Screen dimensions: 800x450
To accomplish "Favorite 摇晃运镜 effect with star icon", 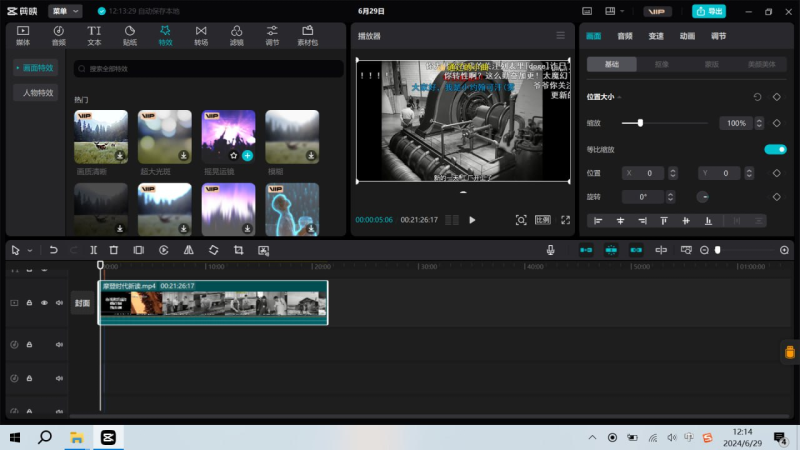I will click(x=234, y=156).
